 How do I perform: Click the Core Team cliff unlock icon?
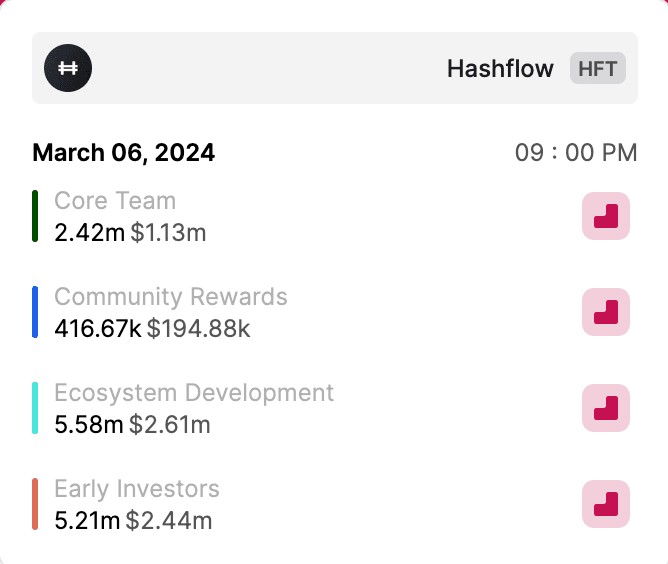[606, 216]
